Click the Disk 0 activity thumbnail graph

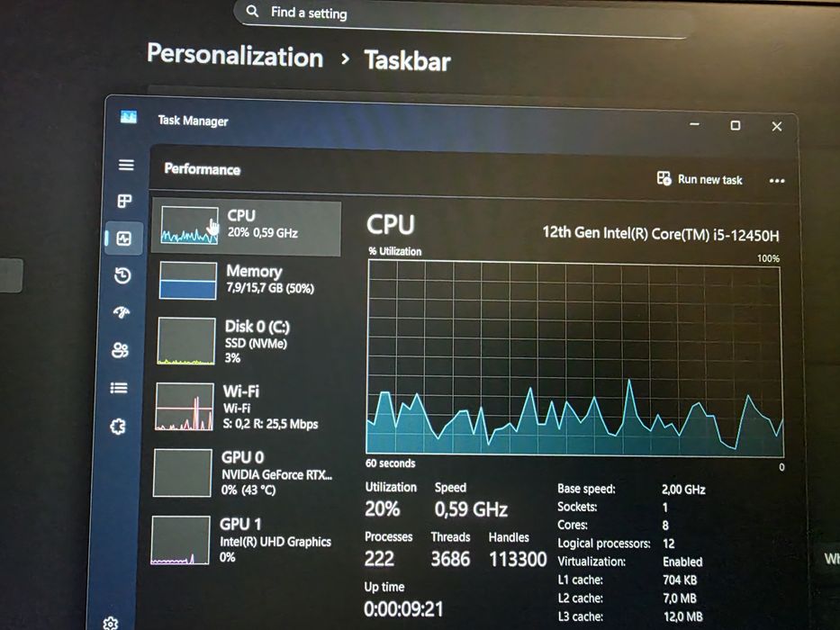(x=186, y=341)
